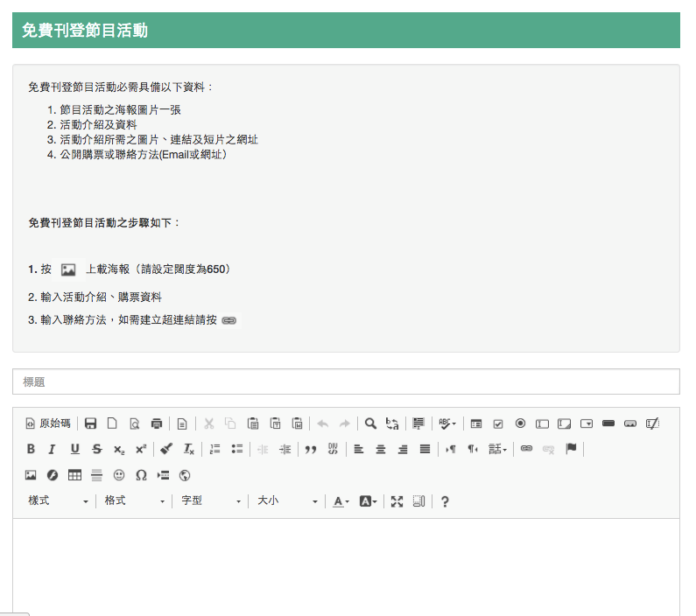
Task: Click the Save icon in editor toolbar
Action: (x=90, y=423)
